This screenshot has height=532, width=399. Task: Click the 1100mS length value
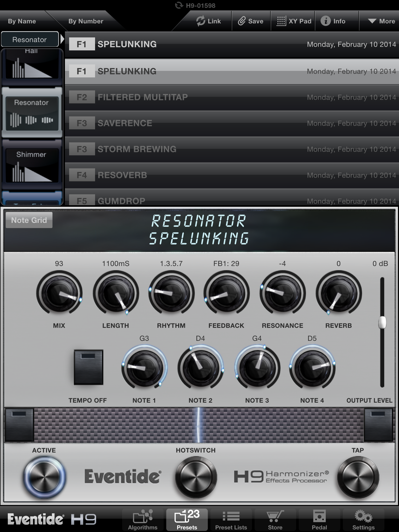tap(116, 264)
